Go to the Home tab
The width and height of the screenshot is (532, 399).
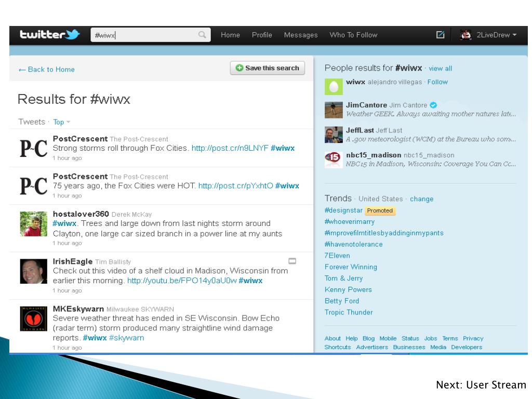(230, 35)
